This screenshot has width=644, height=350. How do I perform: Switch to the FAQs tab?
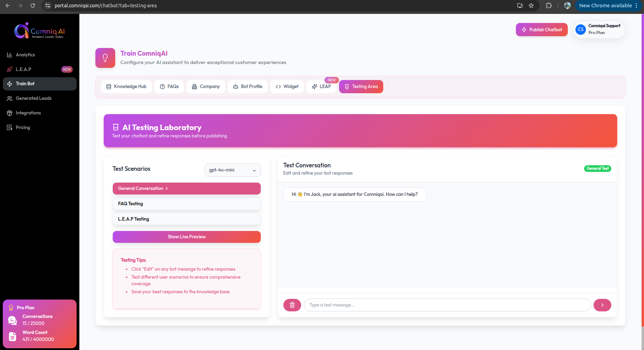coord(169,87)
